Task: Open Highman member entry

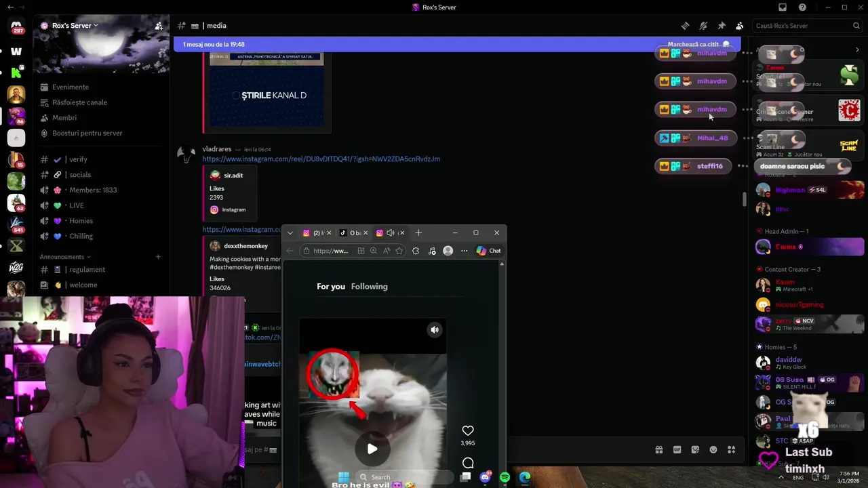Action: pyautogui.click(x=810, y=190)
